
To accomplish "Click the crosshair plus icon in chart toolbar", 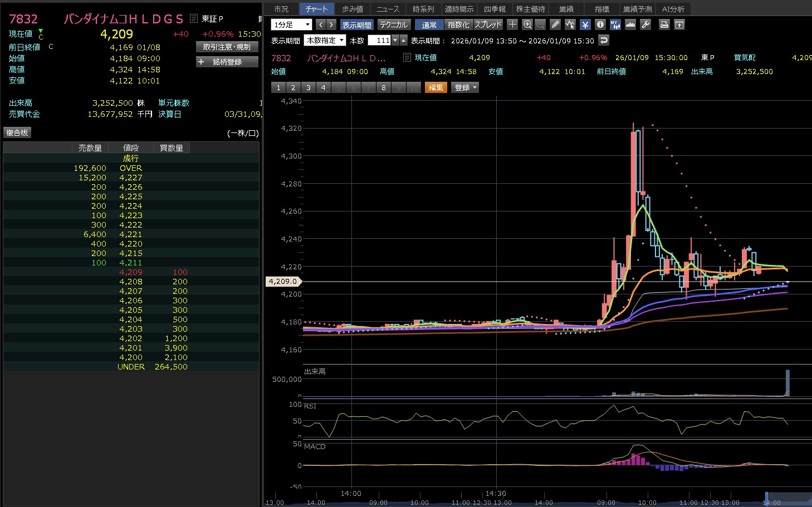I will coord(512,24).
